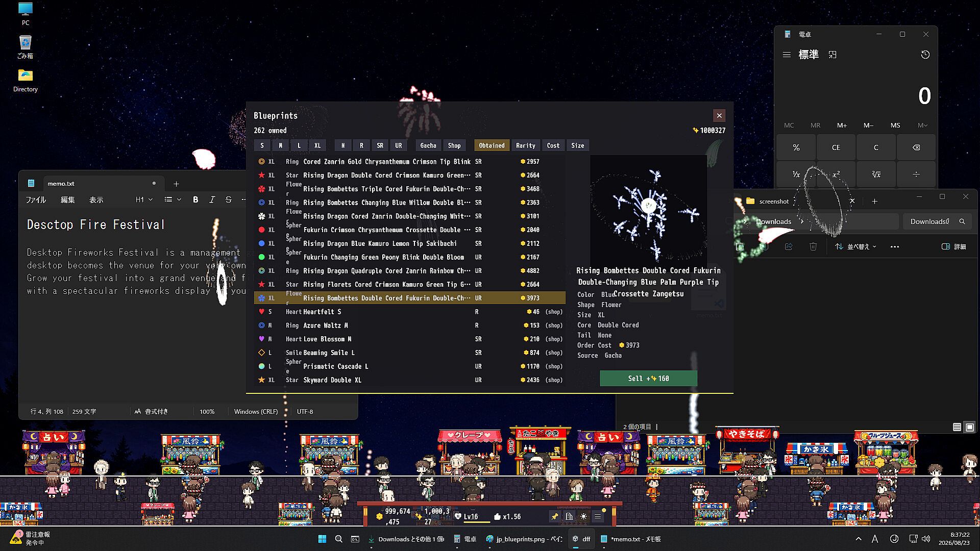Open the calculator navigation menu
The width and height of the screenshot is (980, 551).
[x=787, y=55]
